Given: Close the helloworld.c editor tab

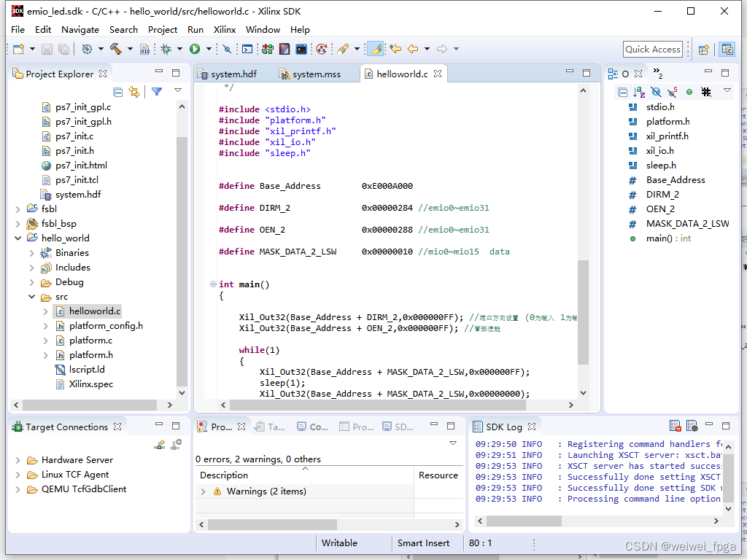Looking at the screenshot, I should pyautogui.click(x=438, y=74).
